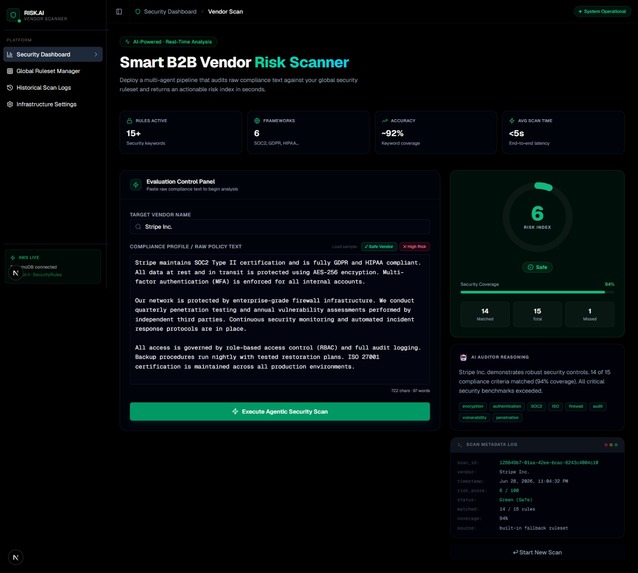The image size is (638, 573).
Task: Click the terminal icon in Scan Metadata Log
Action: coord(460,445)
